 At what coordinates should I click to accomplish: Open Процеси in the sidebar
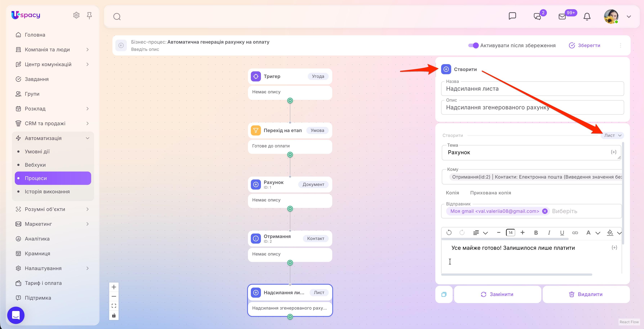click(53, 178)
